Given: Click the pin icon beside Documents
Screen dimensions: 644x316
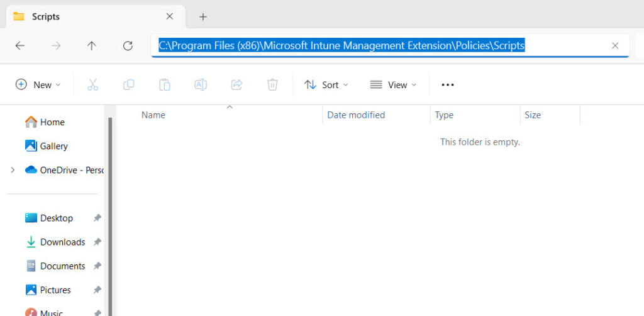Looking at the screenshot, I should pos(97,266).
